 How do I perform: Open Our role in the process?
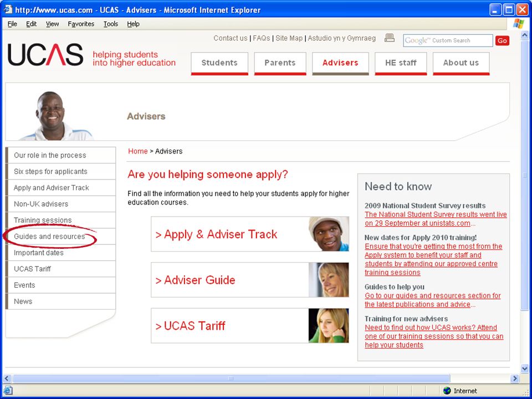pyautogui.click(x=61, y=155)
